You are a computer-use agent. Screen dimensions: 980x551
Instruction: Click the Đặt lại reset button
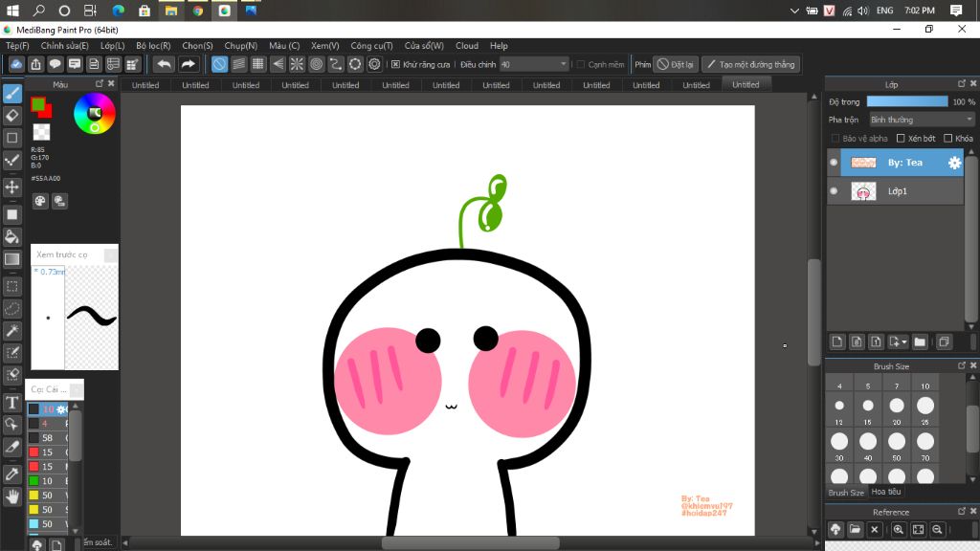coord(675,64)
